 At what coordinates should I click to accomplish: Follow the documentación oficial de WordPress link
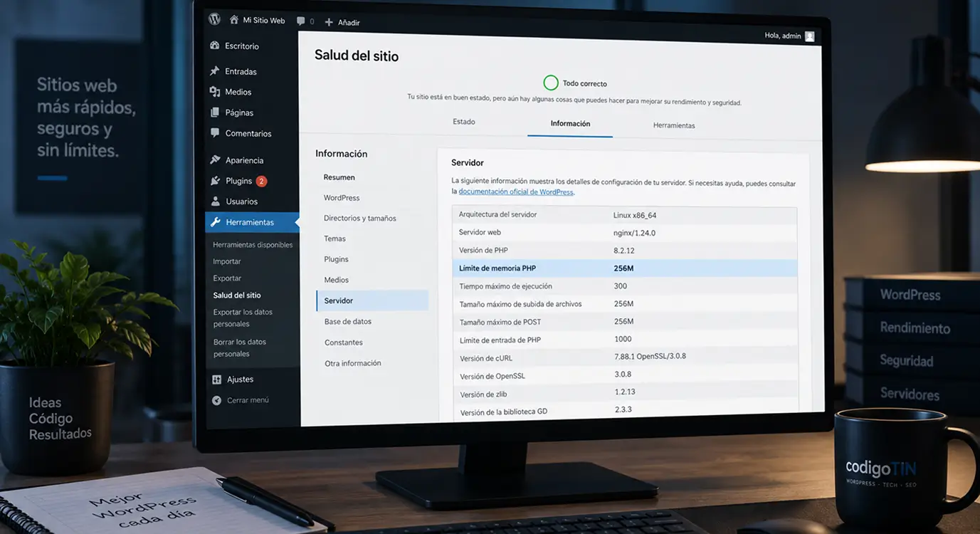(516, 192)
